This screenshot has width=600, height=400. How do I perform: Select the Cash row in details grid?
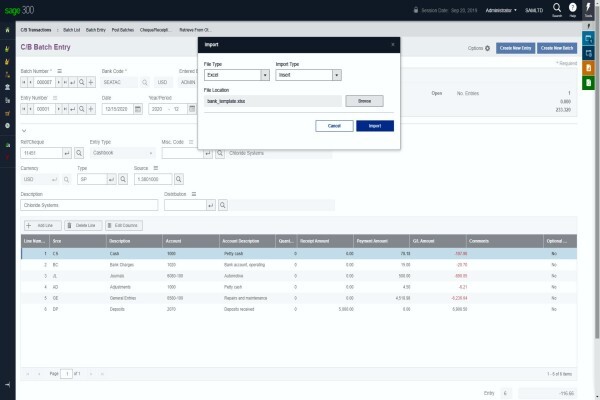(299, 253)
